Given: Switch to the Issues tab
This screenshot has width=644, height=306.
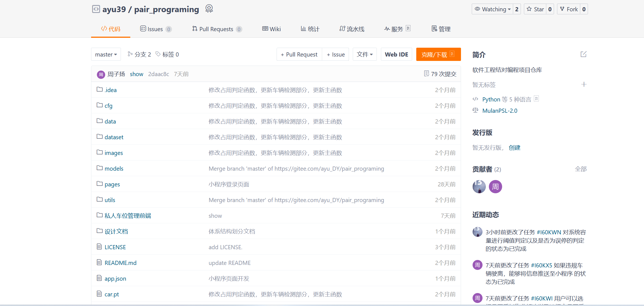Looking at the screenshot, I should pos(155,29).
